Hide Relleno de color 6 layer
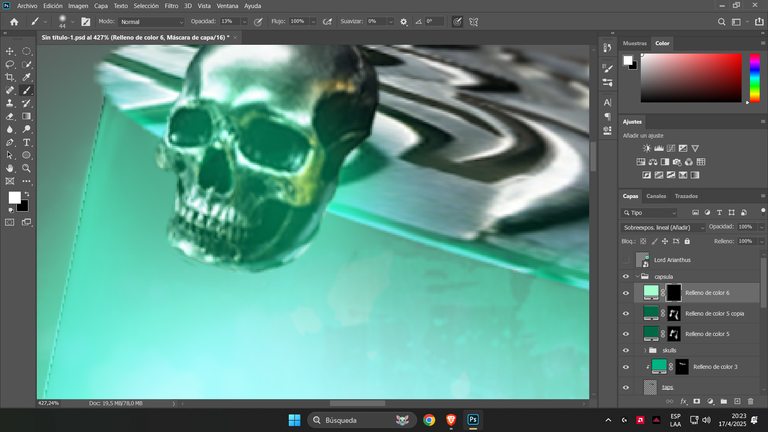Viewport: 768px width, 432px height. click(x=626, y=293)
